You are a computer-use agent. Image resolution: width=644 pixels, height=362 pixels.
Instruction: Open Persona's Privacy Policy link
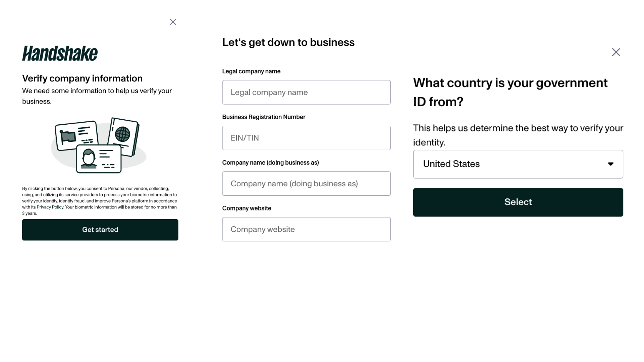click(50, 207)
